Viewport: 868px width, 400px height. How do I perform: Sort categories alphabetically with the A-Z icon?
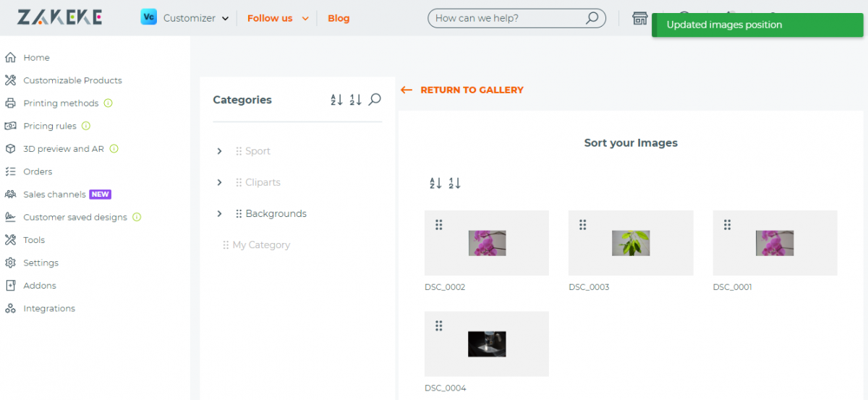pos(336,100)
